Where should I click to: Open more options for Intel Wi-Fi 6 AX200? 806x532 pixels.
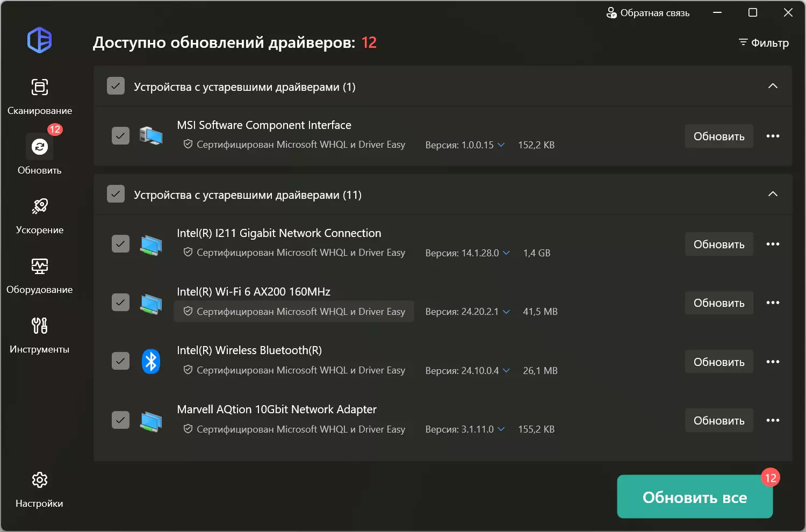[773, 303]
